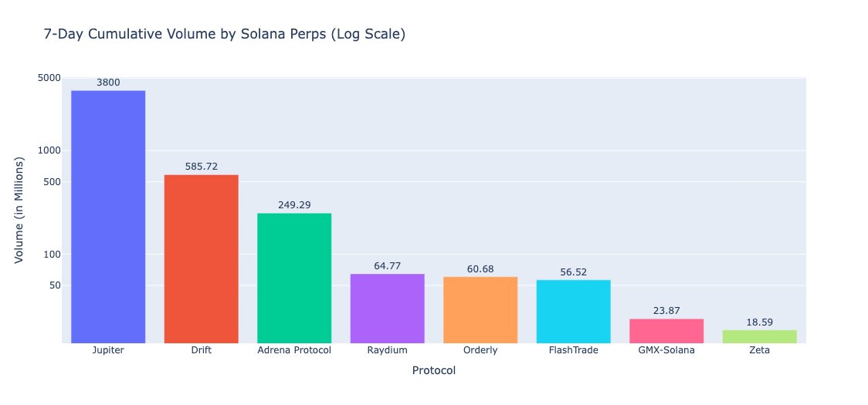Select the pink GMX-Solana bar
868x405 pixels.
[666, 331]
